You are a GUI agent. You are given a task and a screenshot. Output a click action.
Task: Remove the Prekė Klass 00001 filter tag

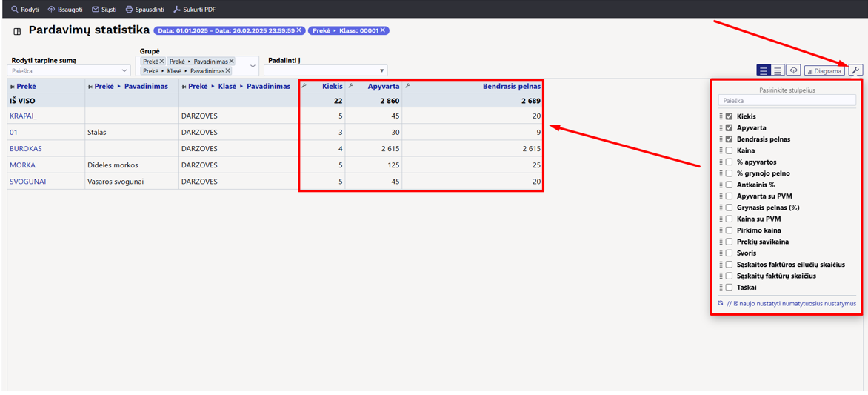tap(382, 30)
